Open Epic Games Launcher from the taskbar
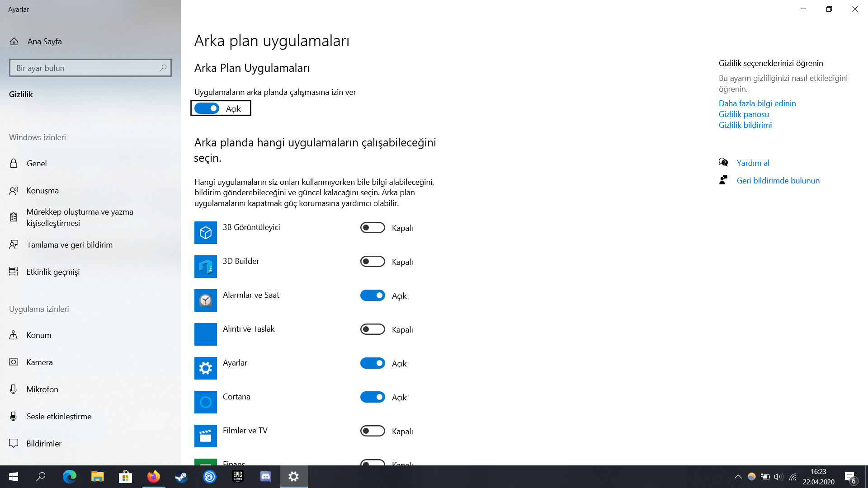This screenshot has height=488, width=868. (238, 477)
